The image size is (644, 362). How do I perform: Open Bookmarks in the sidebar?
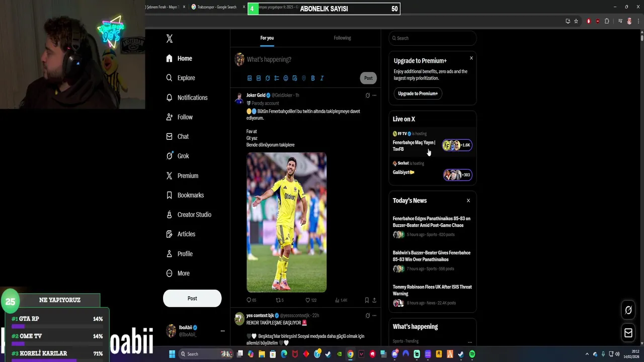pyautogui.click(x=185, y=195)
